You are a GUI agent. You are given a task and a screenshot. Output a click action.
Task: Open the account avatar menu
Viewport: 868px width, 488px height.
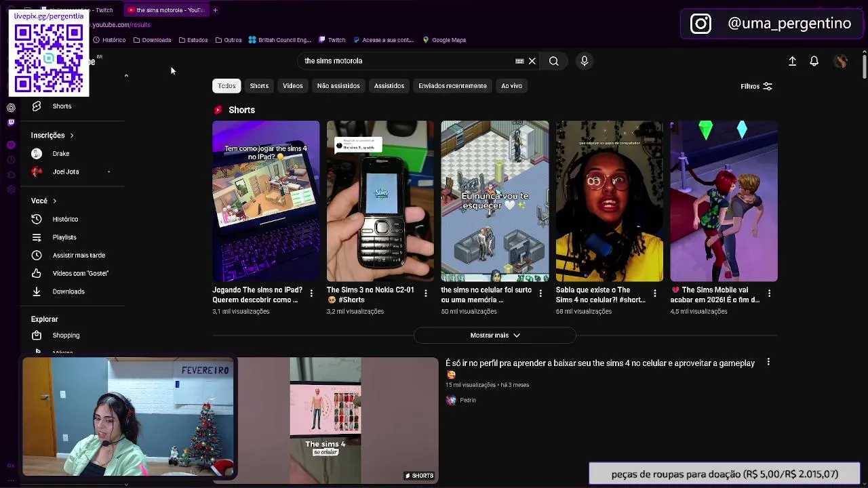[x=841, y=61]
